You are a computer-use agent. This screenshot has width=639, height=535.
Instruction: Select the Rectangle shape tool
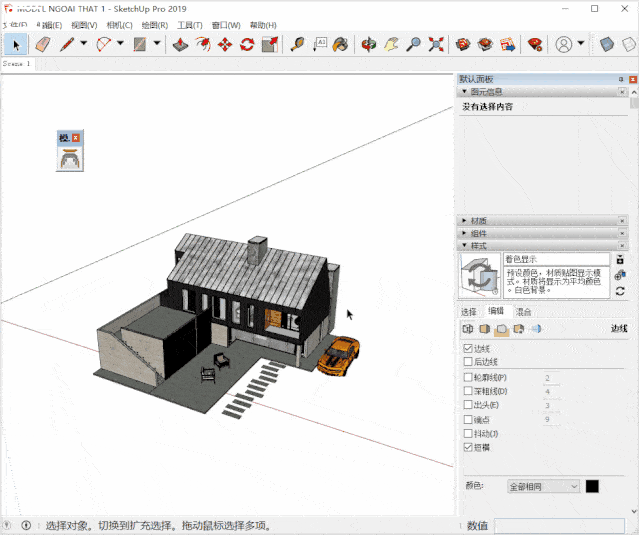tap(140, 44)
